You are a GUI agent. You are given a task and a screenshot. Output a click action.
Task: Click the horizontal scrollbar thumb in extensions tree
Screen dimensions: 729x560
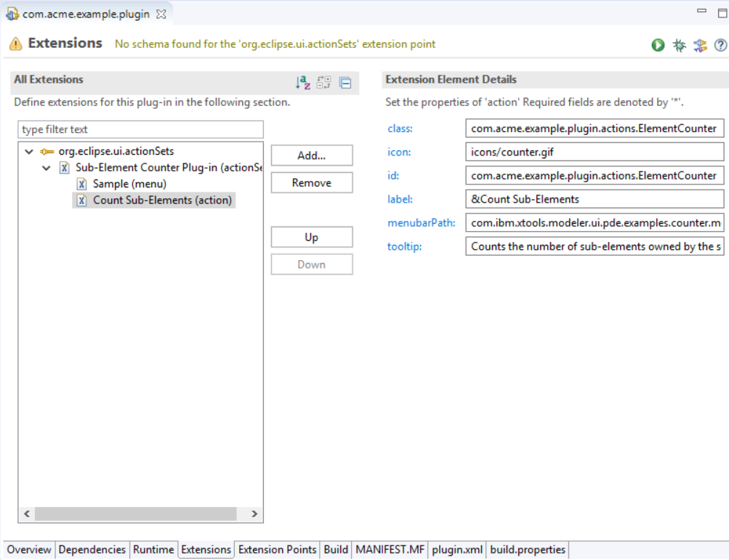click(136, 514)
